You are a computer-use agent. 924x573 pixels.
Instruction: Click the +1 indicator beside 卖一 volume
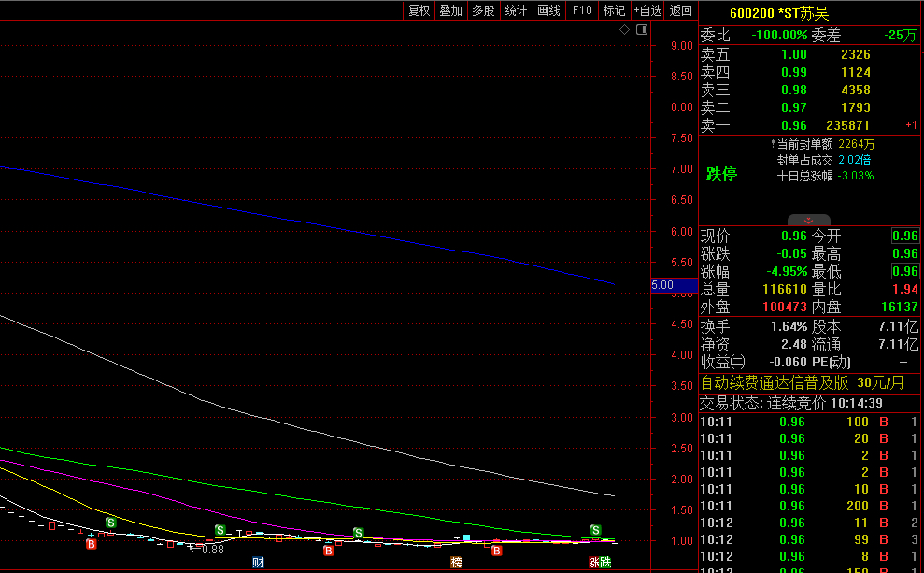(911, 125)
